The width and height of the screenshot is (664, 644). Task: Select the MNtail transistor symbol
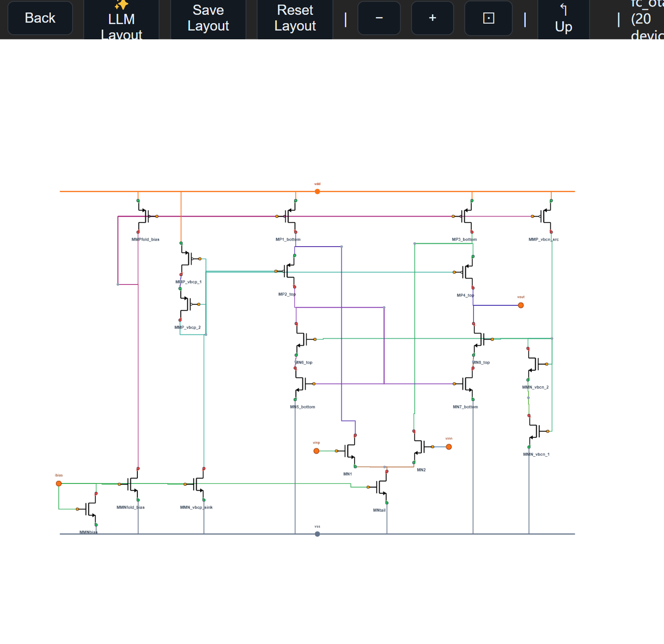380,487
